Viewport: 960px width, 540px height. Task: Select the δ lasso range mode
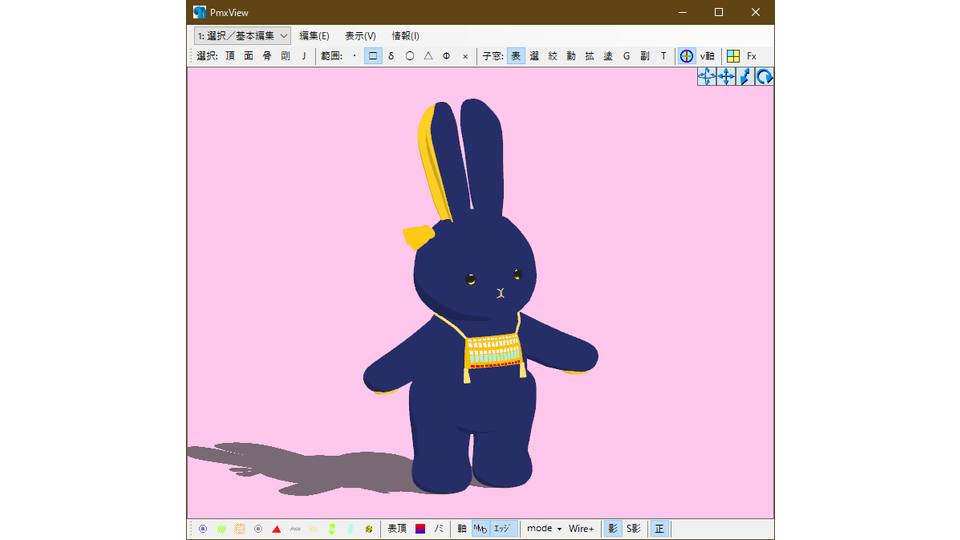point(391,56)
